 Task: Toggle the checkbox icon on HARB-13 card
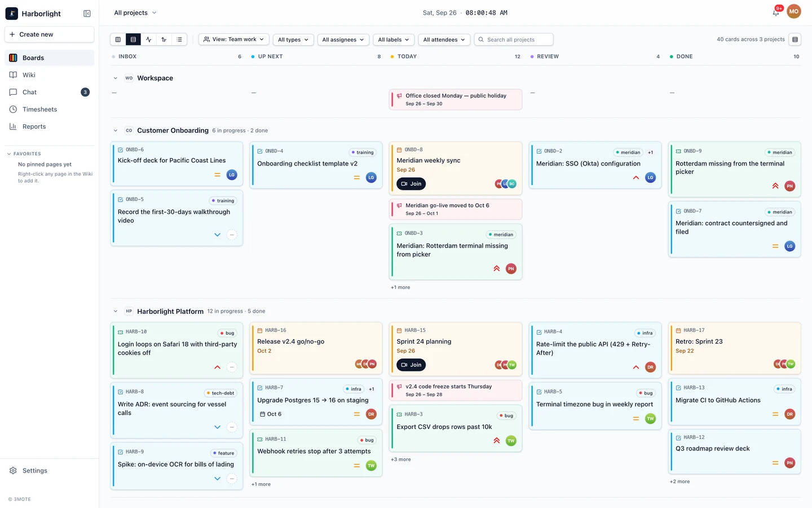[x=678, y=388]
